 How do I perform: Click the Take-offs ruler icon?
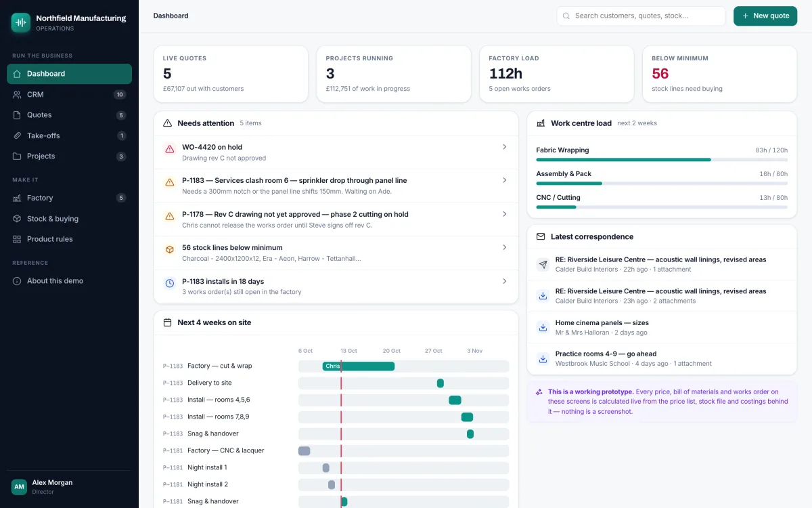tap(17, 135)
